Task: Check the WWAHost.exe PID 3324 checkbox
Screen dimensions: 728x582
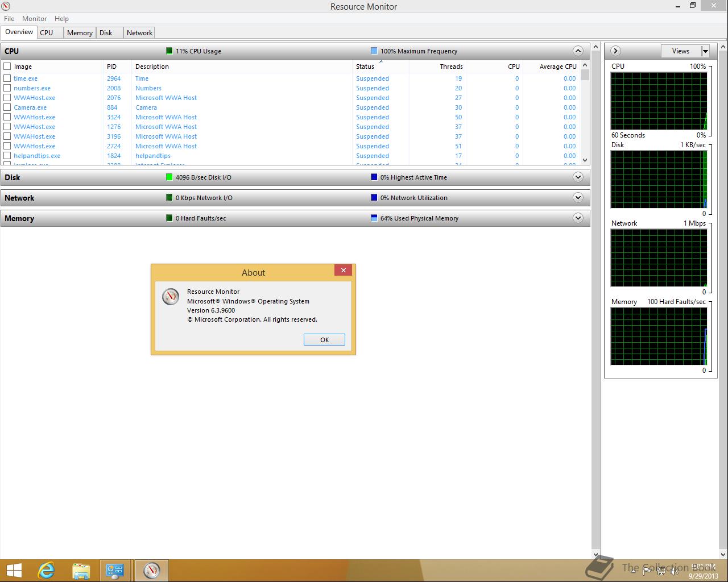Action: (7, 117)
